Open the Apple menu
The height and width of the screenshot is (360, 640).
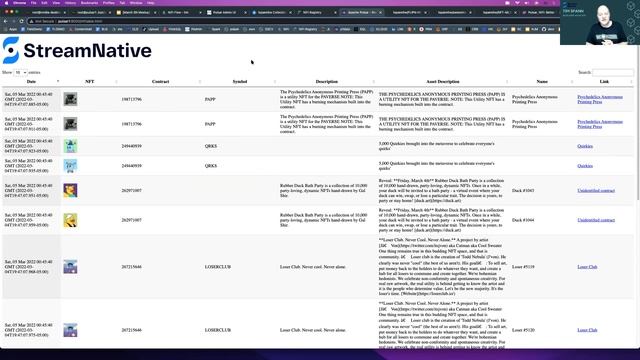click(x=7, y=3)
